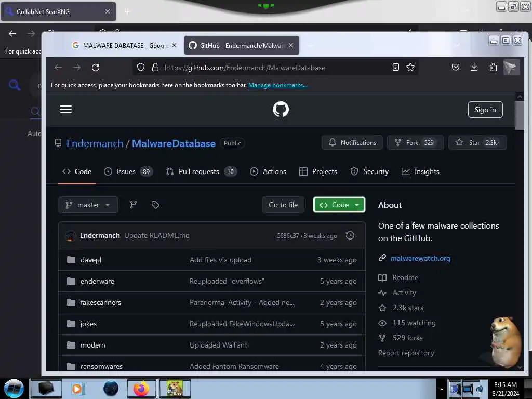Open the Actions tab
The width and height of the screenshot is (532, 399).
click(x=268, y=171)
